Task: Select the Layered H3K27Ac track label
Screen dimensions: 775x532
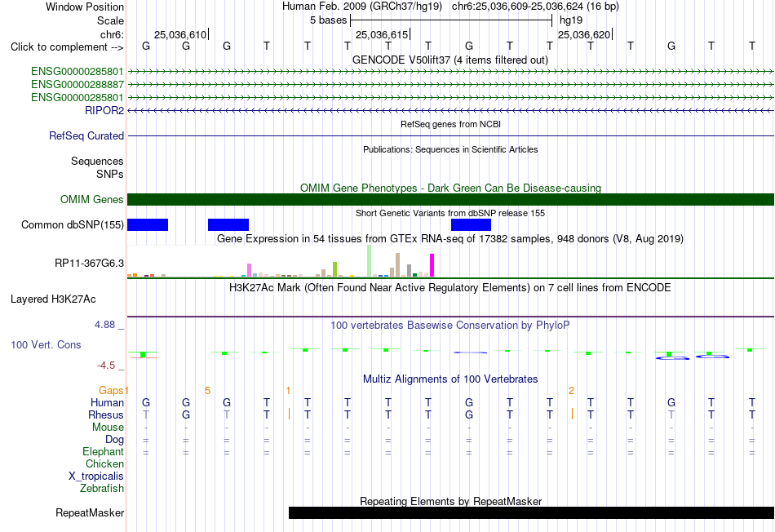Action: tap(53, 299)
